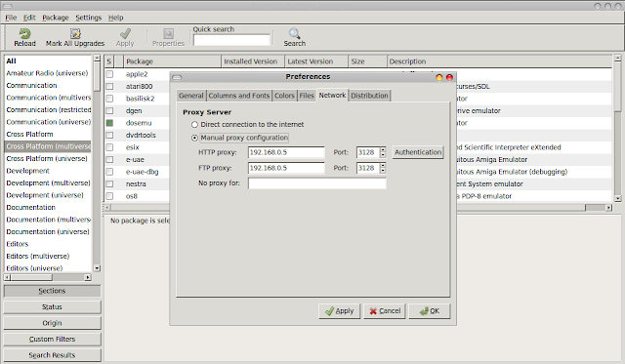Adjust the HTTP proxy port spinner
This screenshot has width=625, height=364.
[383, 152]
